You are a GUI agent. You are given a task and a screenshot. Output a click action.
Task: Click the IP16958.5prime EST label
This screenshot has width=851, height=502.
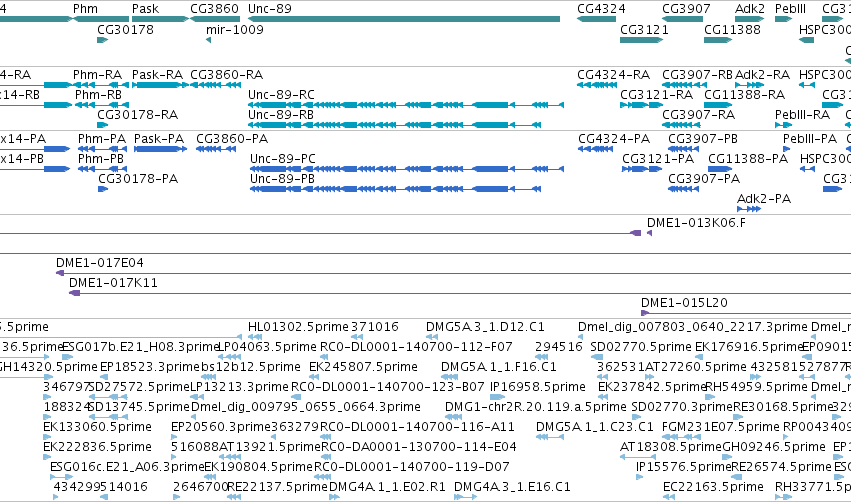click(x=537, y=387)
